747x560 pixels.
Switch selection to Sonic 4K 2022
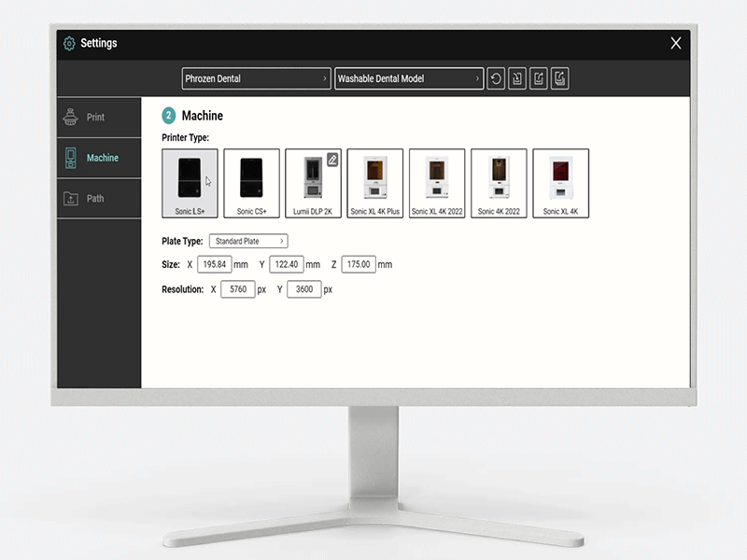pyautogui.click(x=499, y=182)
